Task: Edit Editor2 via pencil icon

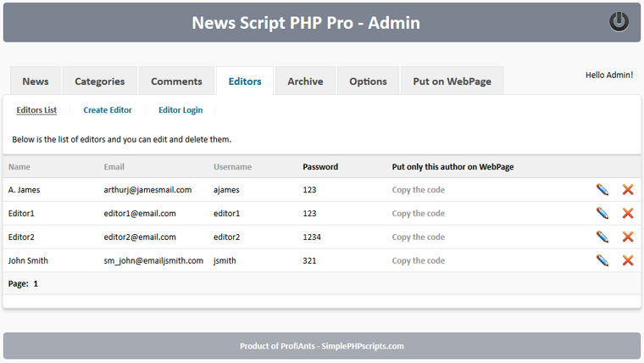Action: 602,237
